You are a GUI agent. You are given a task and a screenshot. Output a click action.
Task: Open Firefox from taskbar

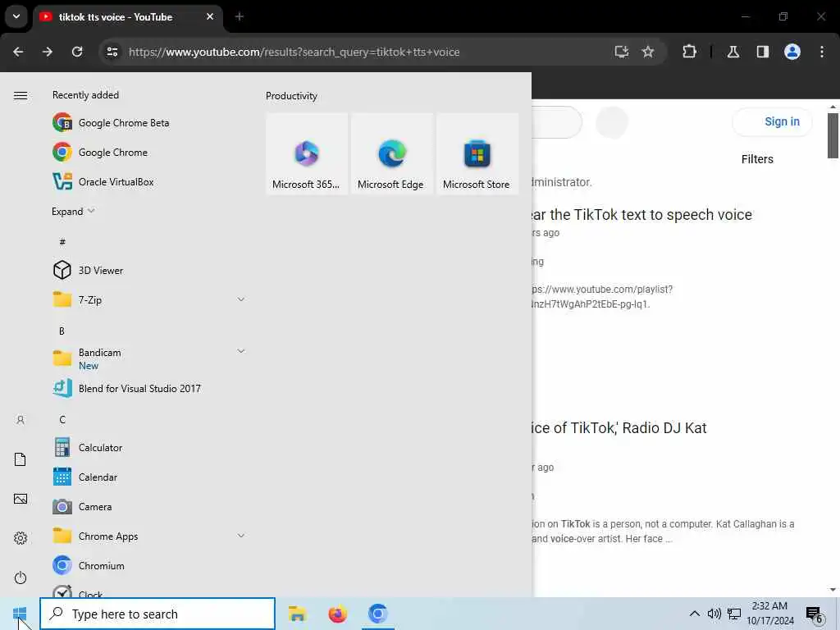pos(337,614)
